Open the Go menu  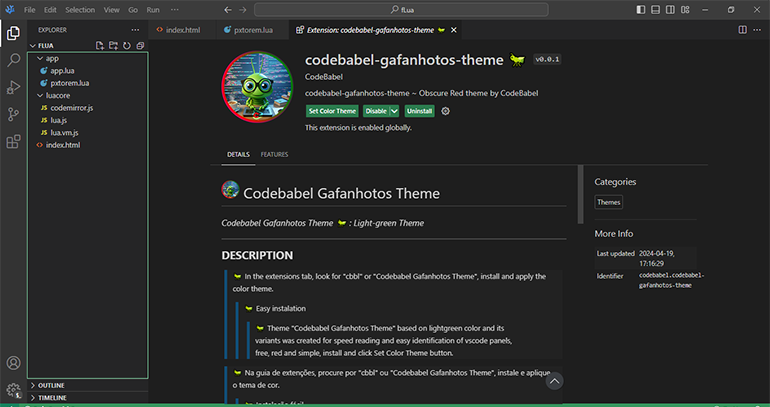[133, 10]
